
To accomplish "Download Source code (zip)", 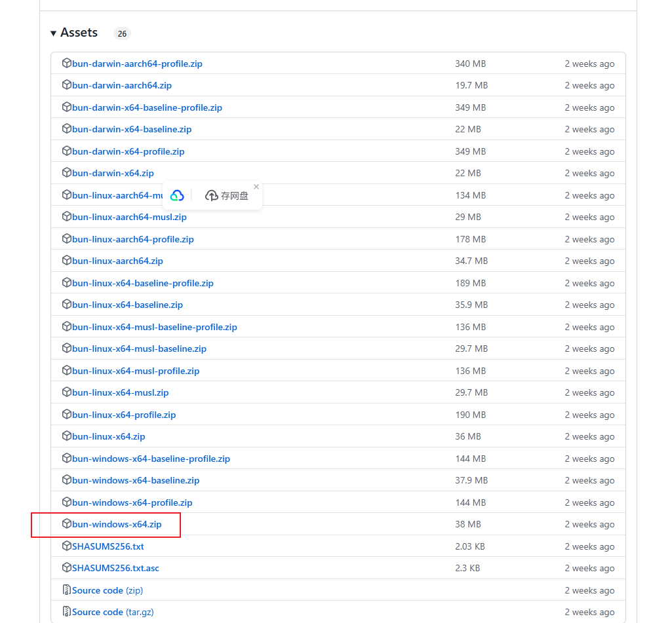I will (107, 590).
